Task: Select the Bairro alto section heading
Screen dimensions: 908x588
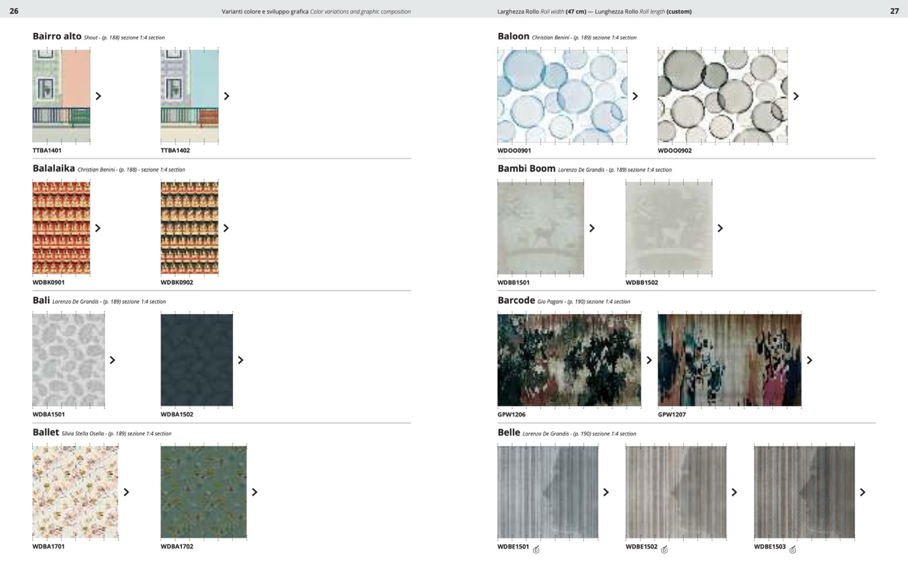Action: tap(57, 36)
